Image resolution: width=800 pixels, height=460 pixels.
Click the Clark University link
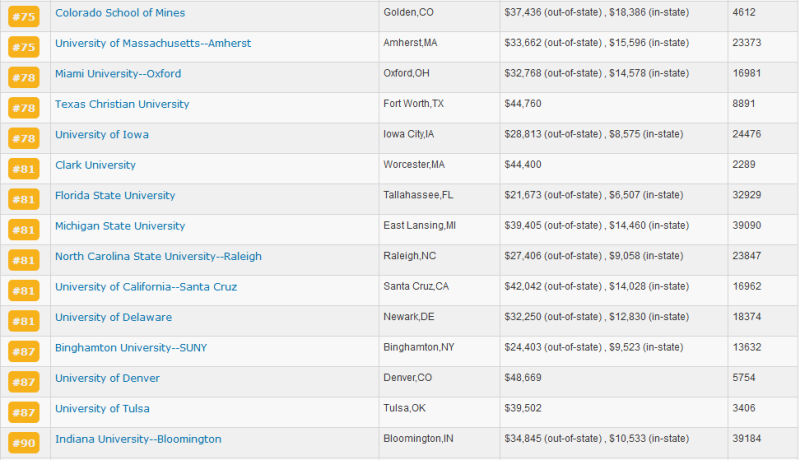tap(95, 165)
